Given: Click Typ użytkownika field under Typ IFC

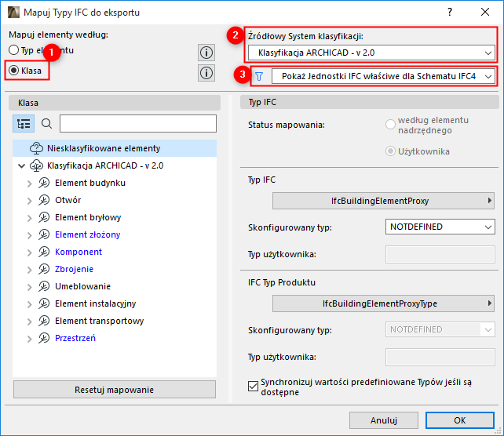Looking at the screenshot, I should pos(440,255).
